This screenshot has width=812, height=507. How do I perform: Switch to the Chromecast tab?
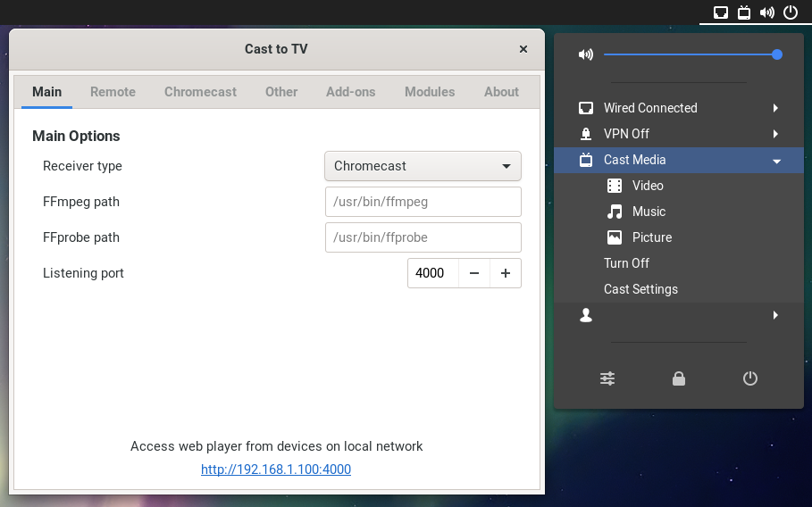click(x=200, y=92)
